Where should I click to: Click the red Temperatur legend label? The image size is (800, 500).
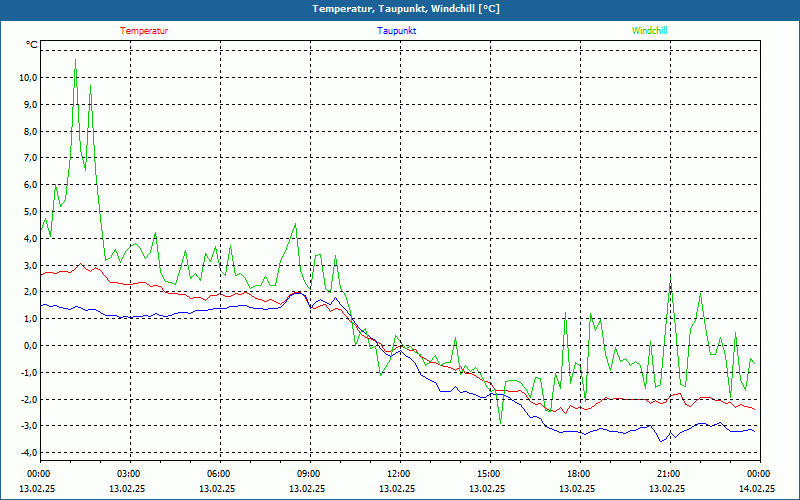[x=144, y=31]
